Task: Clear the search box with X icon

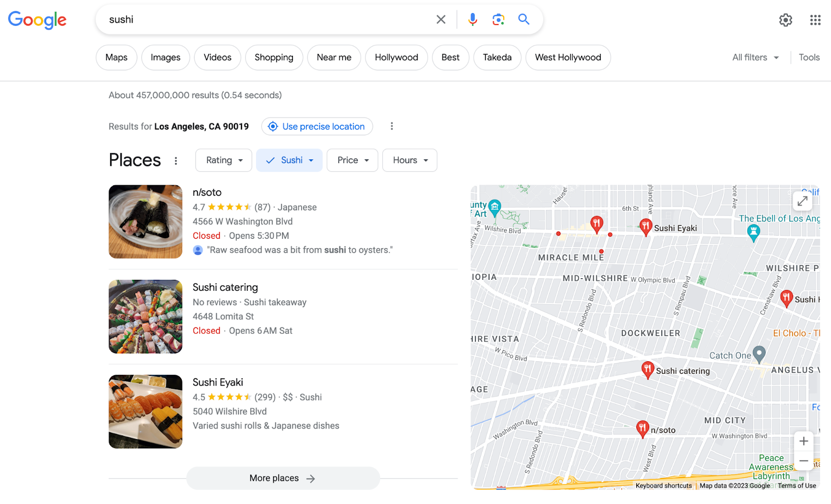Action: [441, 20]
